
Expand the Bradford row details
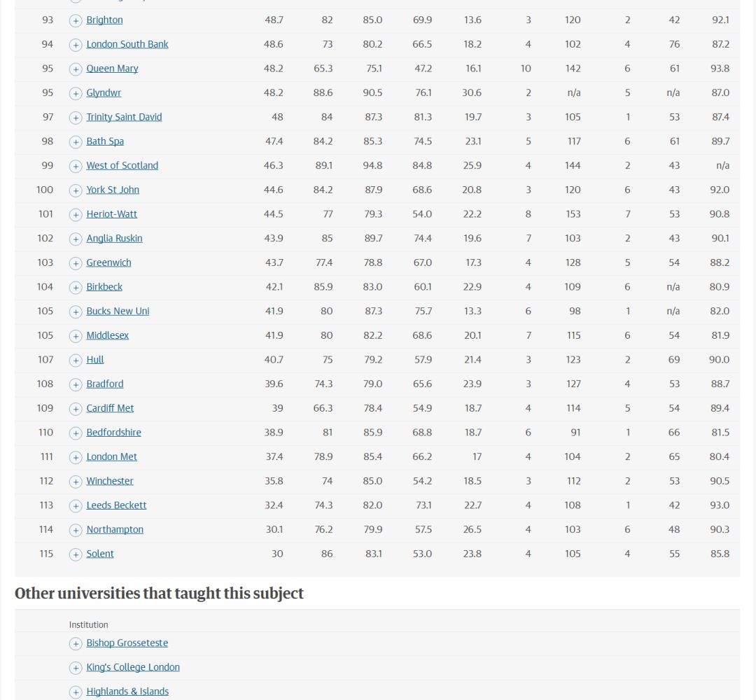[x=75, y=385]
